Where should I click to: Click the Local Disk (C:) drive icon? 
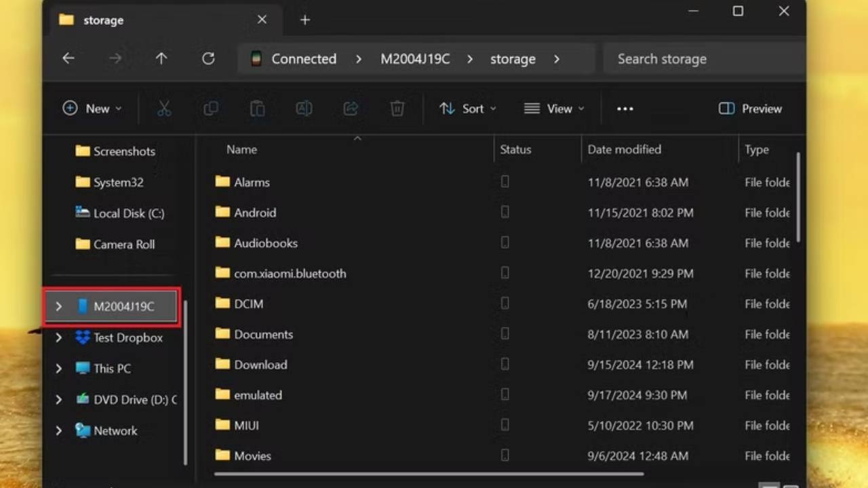click(83, 213)
